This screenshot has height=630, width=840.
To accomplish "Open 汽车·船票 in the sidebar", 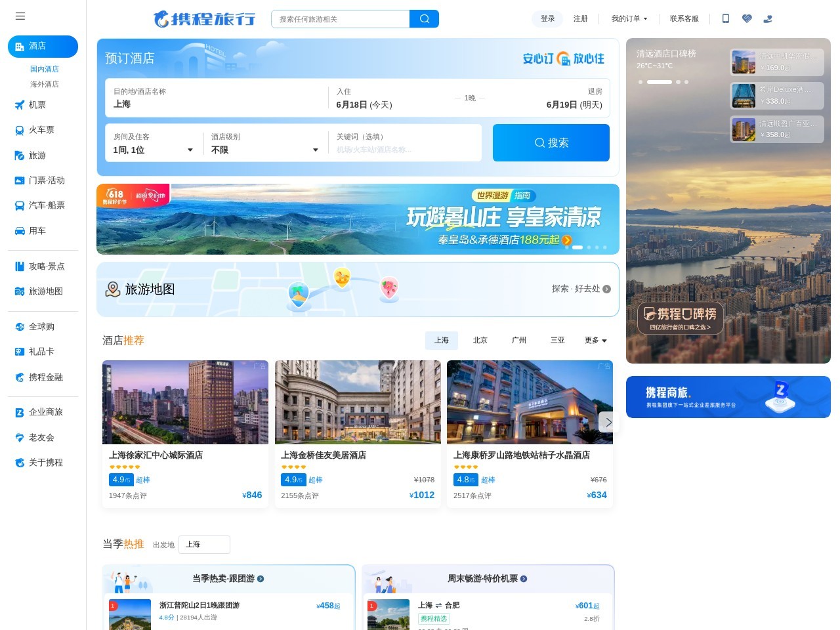I will [43, 205].
